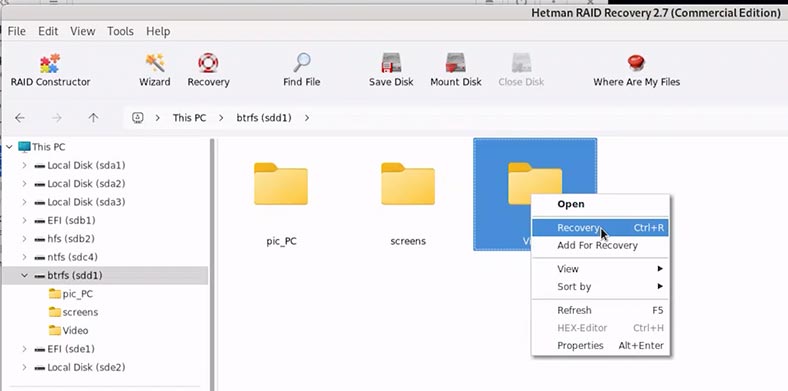The width and height of the screenshot is (788, 391).
Task: Select the pic_PC folder icon in file pane
Action: click(280, 184)
